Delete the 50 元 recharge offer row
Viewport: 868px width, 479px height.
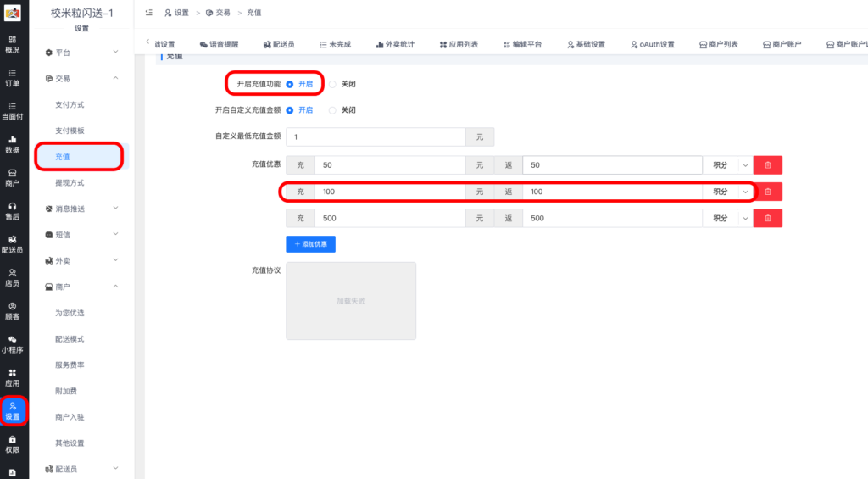[768, 165]
